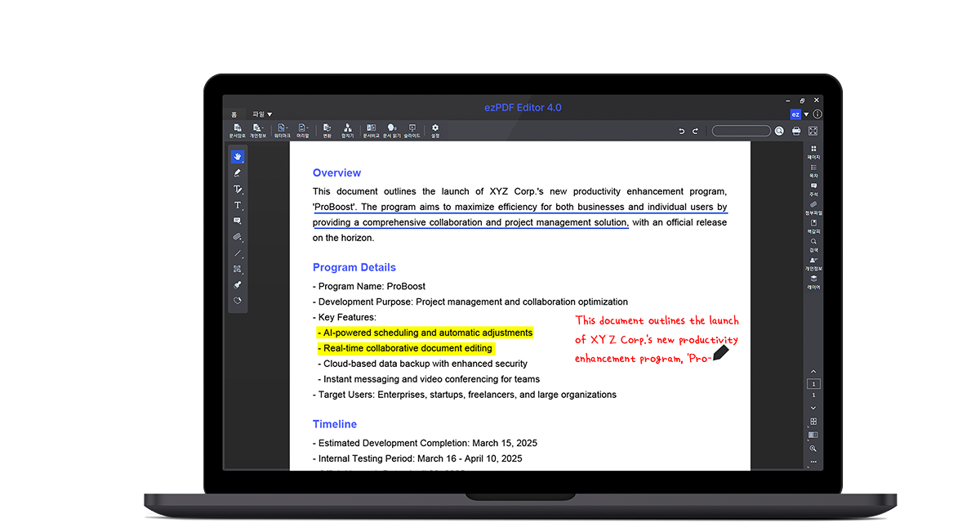Click the 'Program Details' heading
This screenshot has height=523, width=980.
[x=354, y=267]
